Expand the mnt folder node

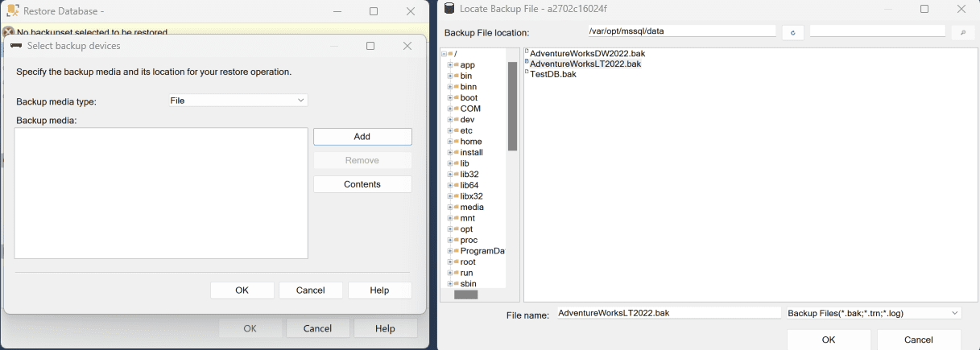(449, 219)
